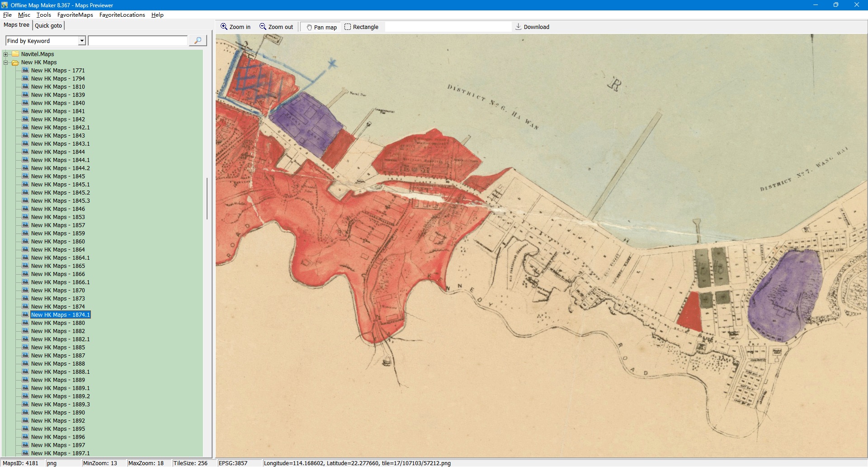The width and height of the screenshot is (868, 467).
Task: Click map icon beside New HK Maps - 1880
Action: (25, 323)
